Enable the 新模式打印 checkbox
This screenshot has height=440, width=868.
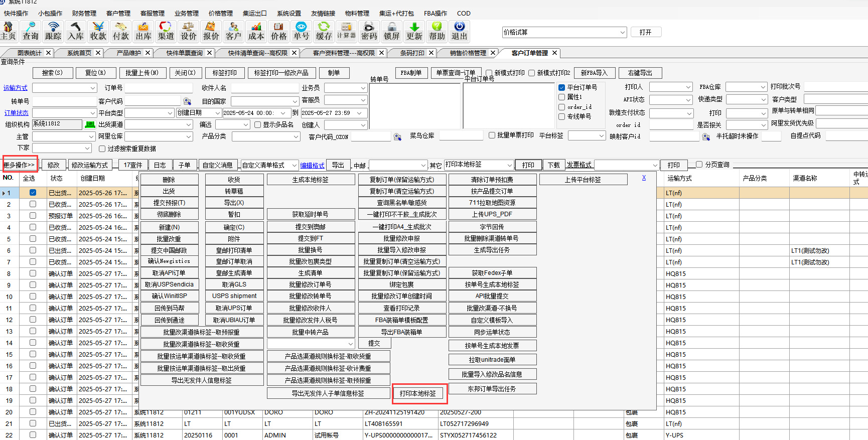click(x=489, y=73)
